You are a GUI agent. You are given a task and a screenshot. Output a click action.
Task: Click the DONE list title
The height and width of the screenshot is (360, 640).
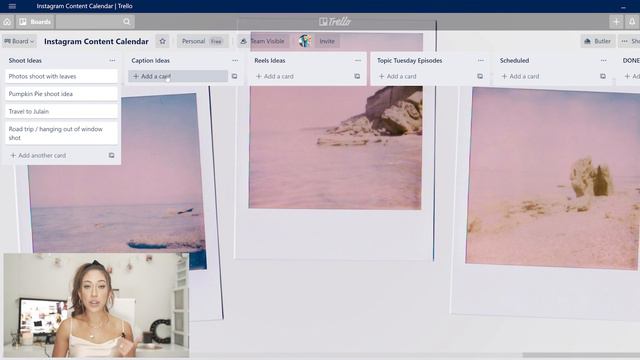click(631, 60)
